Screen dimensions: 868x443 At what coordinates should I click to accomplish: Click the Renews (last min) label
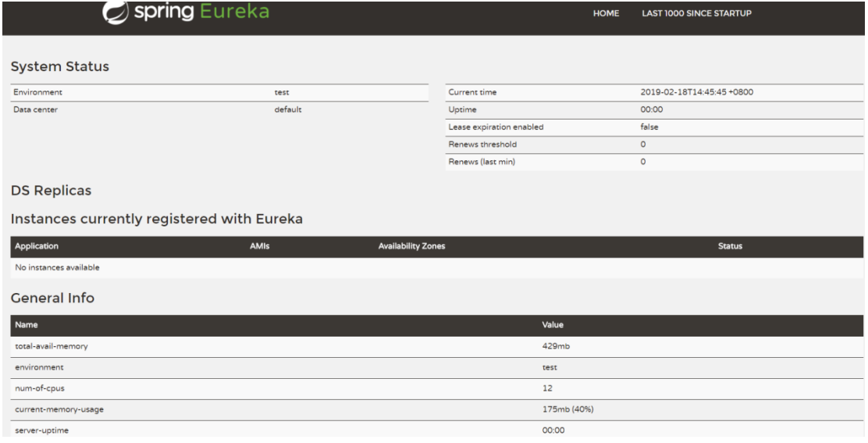tap(482, 163)
